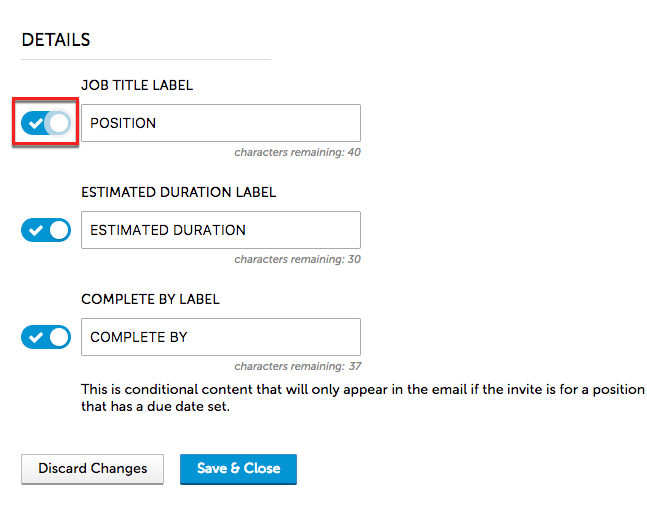The image size is (647, 516).
Task: Click the Save & Close button
Action: pyautogui.click(x=238, y=468)
